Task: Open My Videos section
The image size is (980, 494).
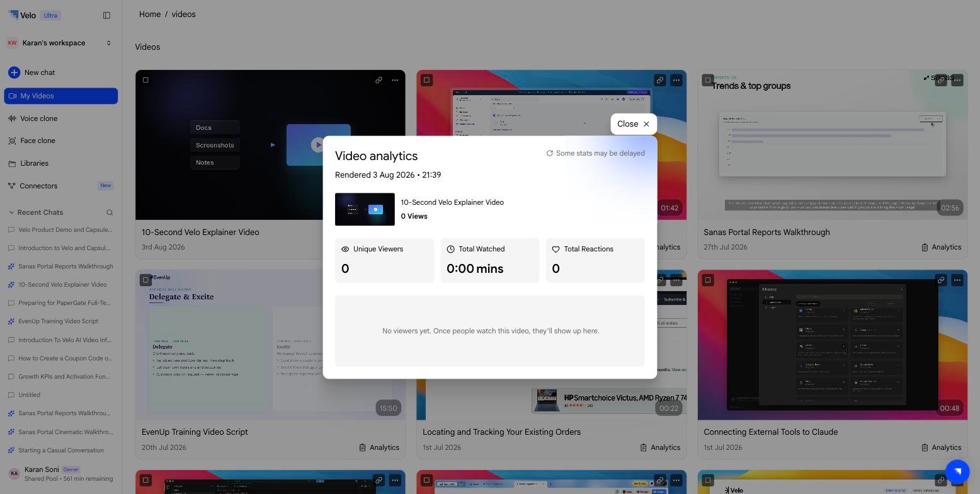Action: pos(60,96)
